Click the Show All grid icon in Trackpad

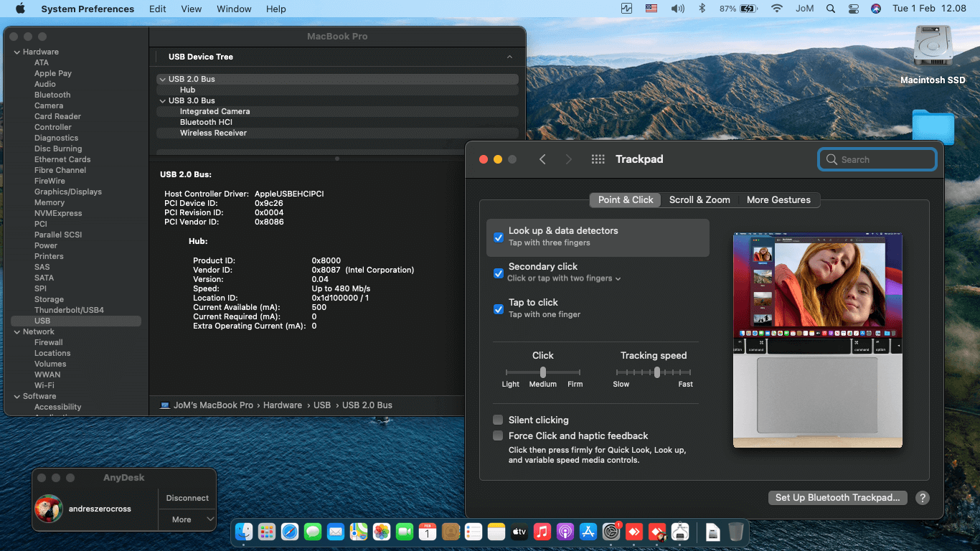(598, 159)
